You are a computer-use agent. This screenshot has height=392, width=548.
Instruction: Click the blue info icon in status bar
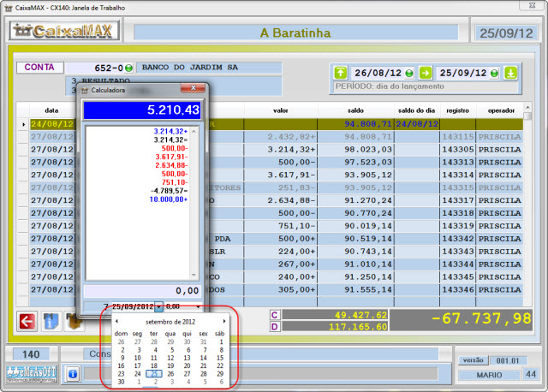point(73,374)
